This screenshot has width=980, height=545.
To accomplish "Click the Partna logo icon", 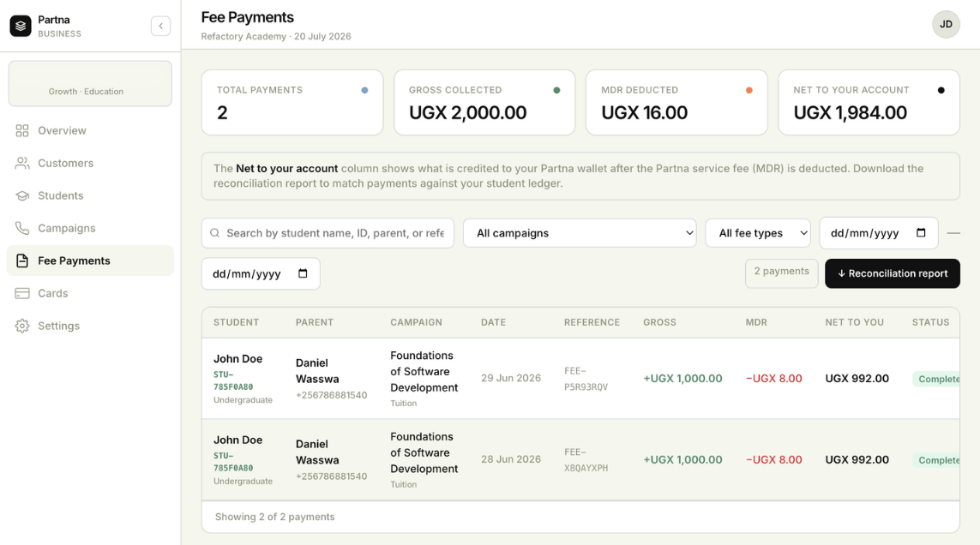I will point(21,27).
